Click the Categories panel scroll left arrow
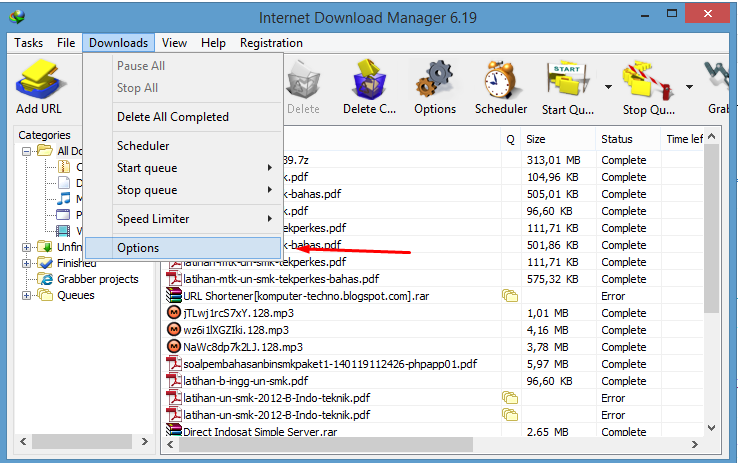Image resolution: width=738 pixels, height=463 pixels. pos(23,441)
